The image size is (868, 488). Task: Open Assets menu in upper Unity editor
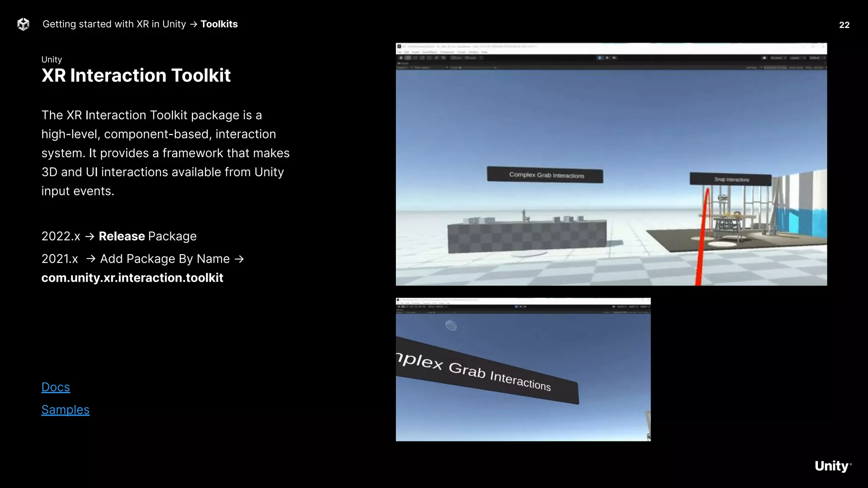[415, 52]
